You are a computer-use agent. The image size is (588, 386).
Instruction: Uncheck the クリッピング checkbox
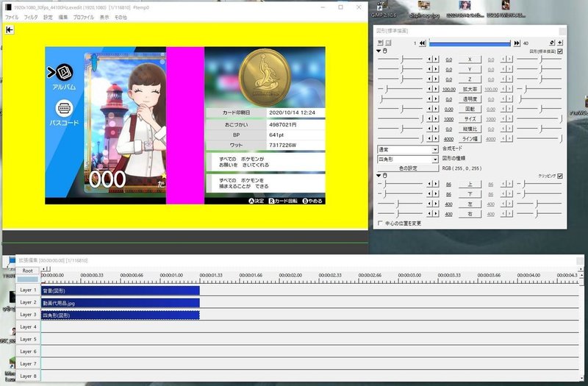560,176
